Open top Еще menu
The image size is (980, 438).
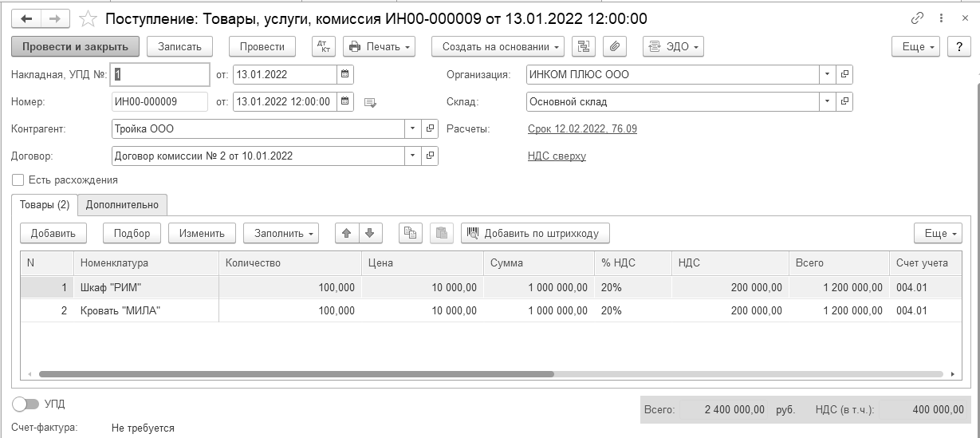(x=916, y=46)
